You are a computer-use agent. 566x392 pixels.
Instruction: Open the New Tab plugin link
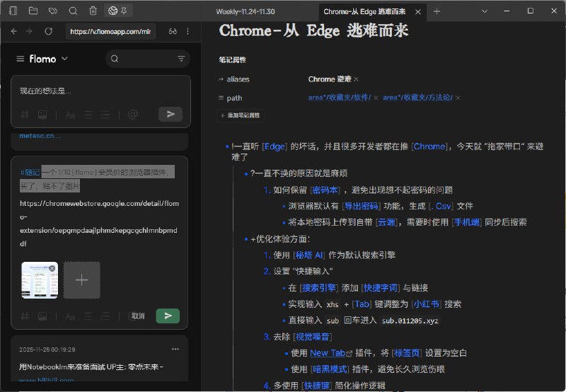click(x=328, y=352)
